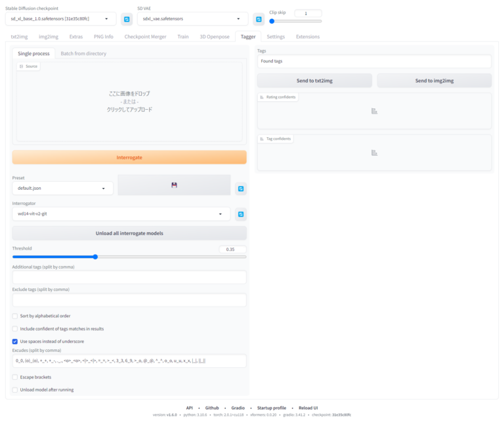This screenshot has height=423, width=504.
Task: Refresh the preset list icon
Action: tap(241, 189)
